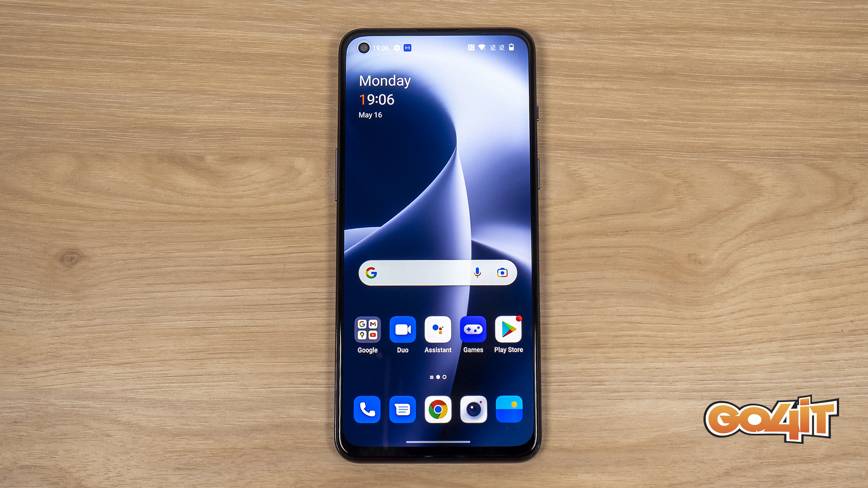This screenshot has height=488, width=868.
Task: Tap Google Lens camera search icon
Action: 502,272
